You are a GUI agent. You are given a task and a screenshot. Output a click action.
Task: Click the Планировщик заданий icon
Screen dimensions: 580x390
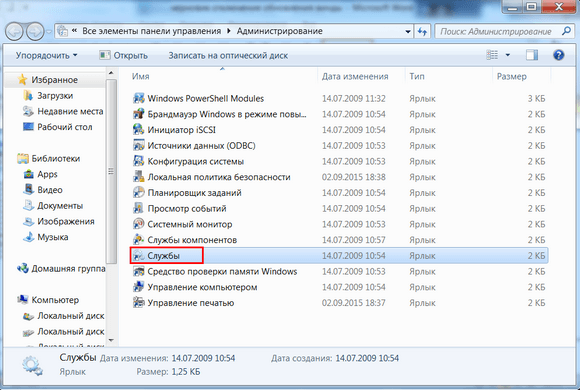coord(139,193)
